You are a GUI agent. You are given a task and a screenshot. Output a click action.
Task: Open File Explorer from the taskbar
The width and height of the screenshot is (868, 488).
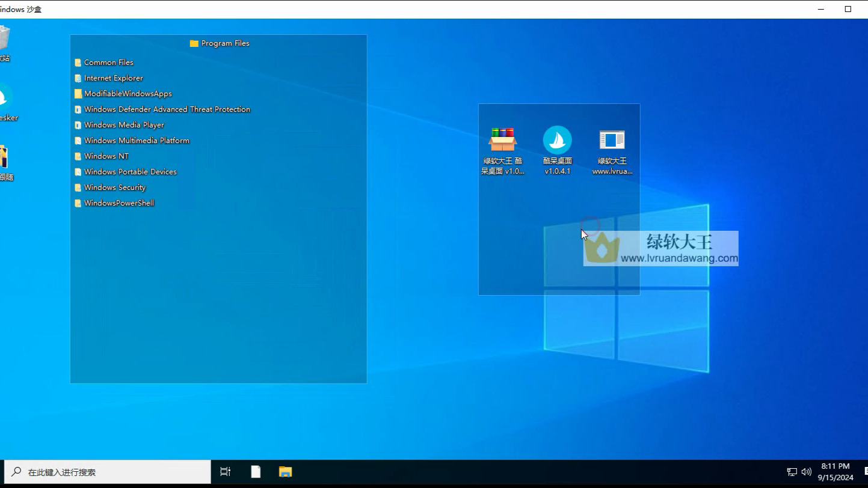285,472
